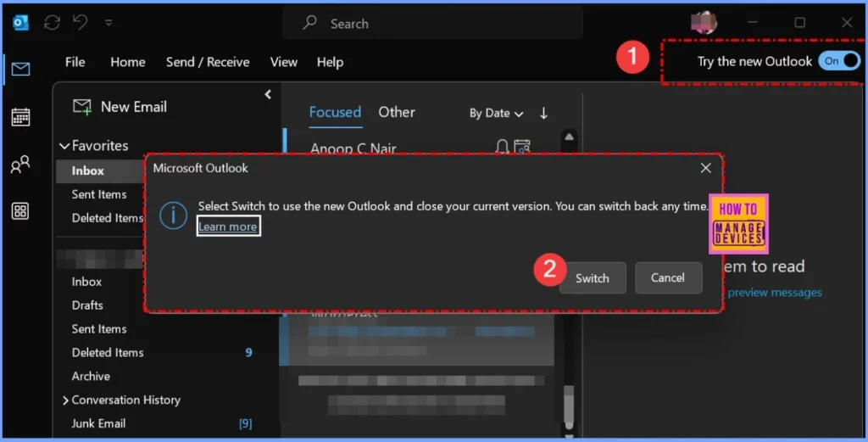The image size is (868, 442).
Task: Collapse the folder pane arrow
Action: pyautogui.click(x=268, y=95)
